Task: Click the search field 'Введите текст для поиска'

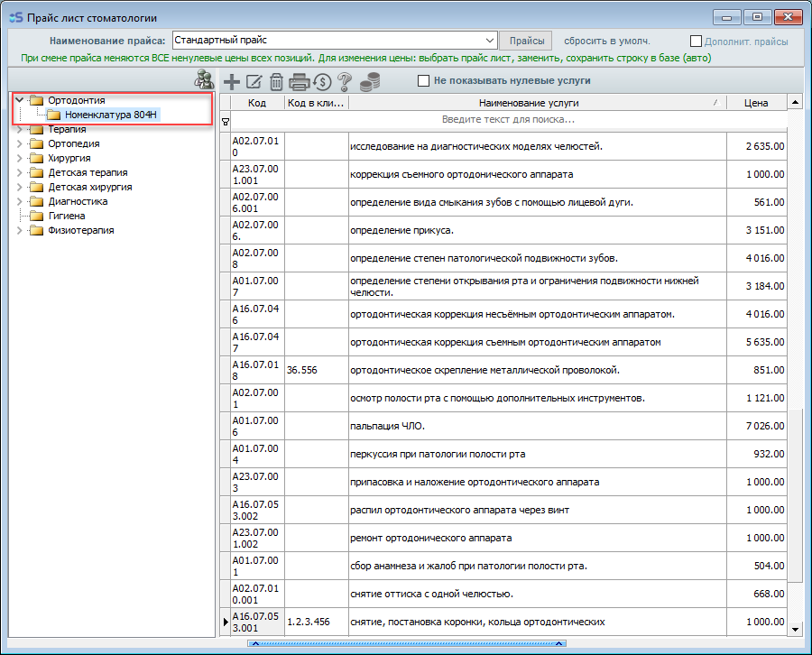Action: (x=508, y=119)
